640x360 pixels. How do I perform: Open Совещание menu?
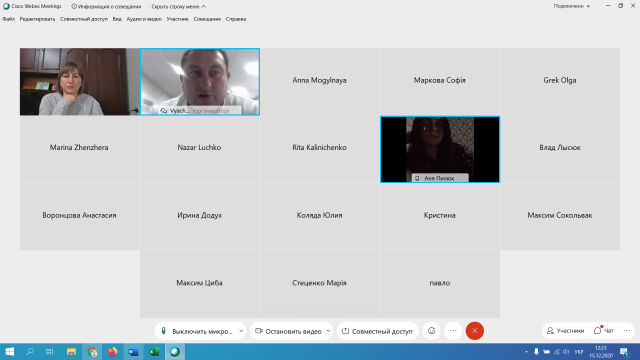tap(207, 19)
